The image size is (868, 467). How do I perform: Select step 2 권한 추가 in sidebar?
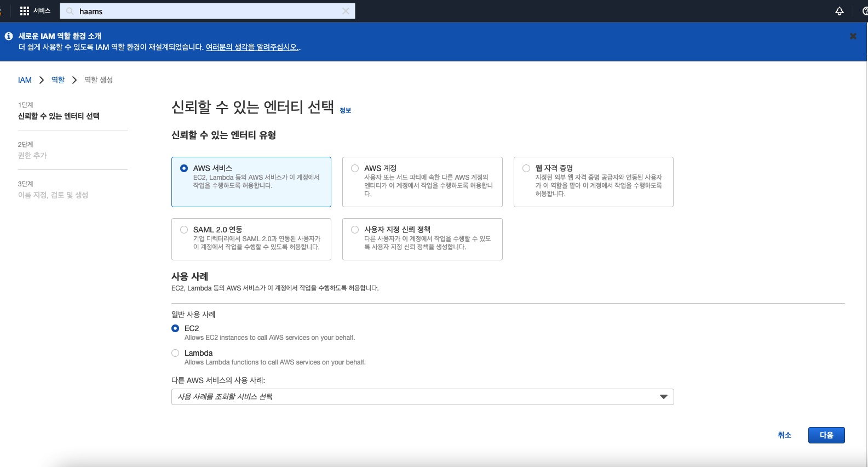point(32,156)
